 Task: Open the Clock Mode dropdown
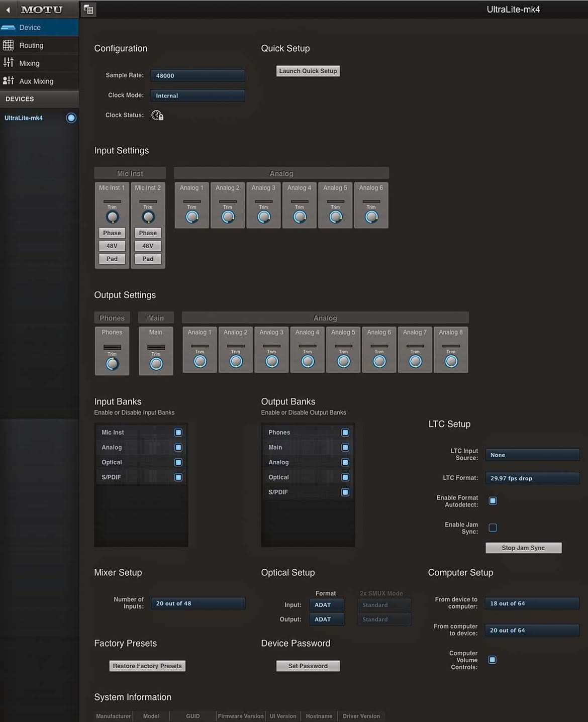click(198, 95)
